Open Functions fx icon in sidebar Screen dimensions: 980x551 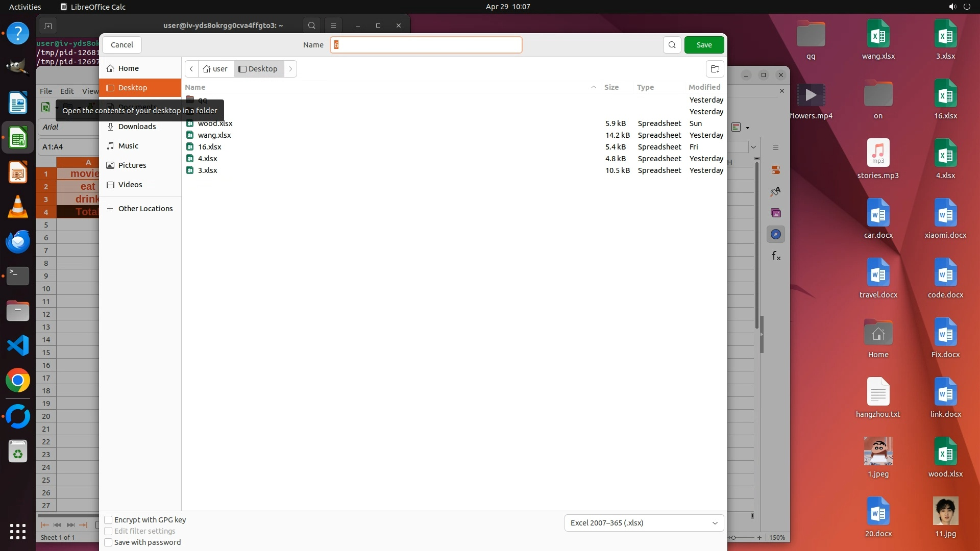[x=776, y=256]
